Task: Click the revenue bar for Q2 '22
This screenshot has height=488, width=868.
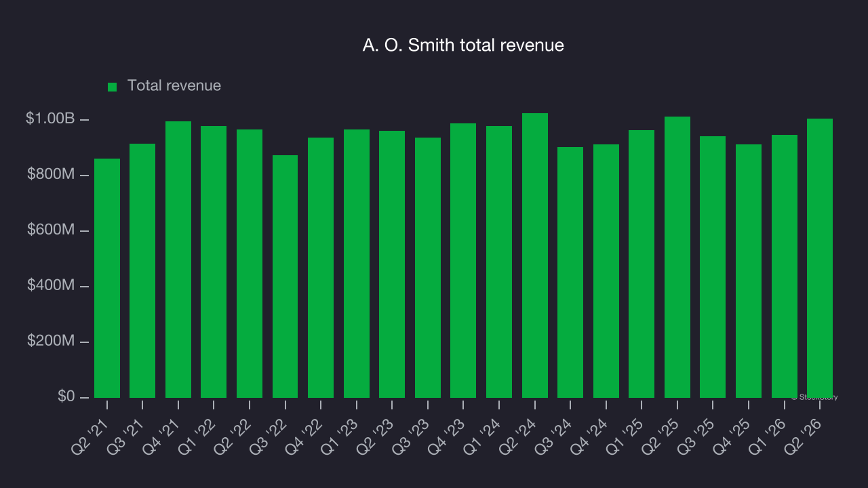Action: tap(250, 264)
